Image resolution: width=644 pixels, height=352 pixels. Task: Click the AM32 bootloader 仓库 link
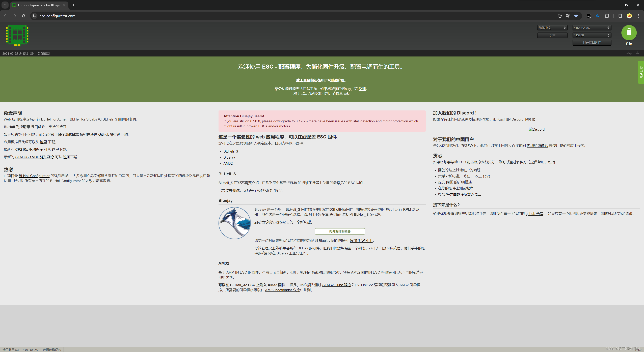pyautogui.click(x=282, y=290)
